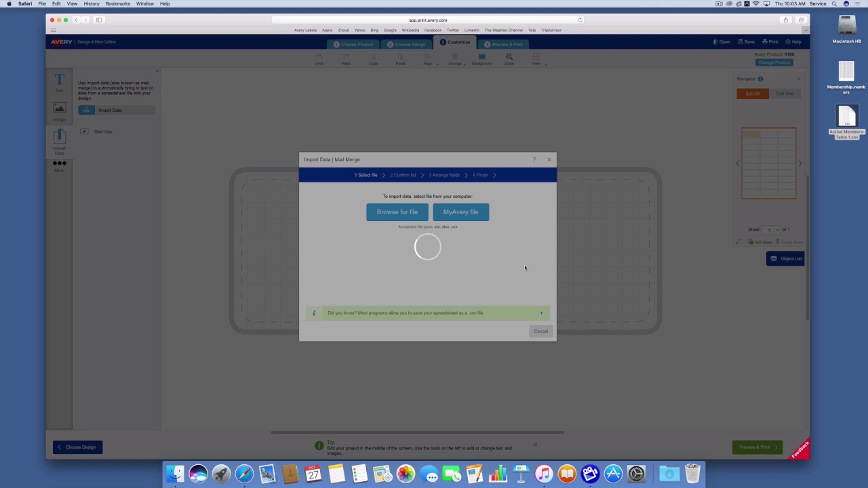Click the green Preview & Print button
This screenshot has width=868, height=488.
pyautogui.click(x=757, y=447)
